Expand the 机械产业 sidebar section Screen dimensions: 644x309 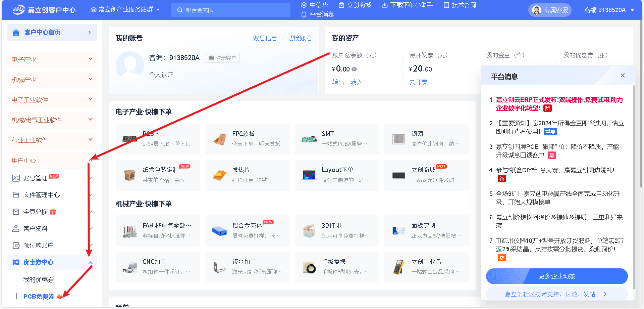coord(52,80)
